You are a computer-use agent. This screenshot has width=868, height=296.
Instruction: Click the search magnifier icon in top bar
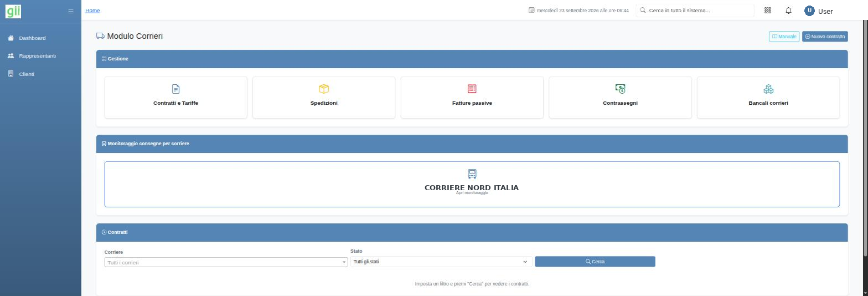643,10
